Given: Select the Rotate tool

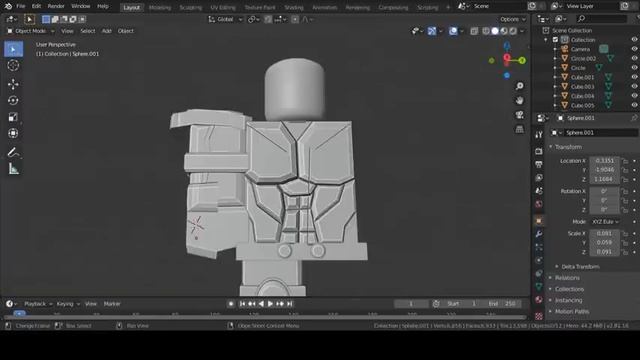Looking at the screenshot, I should tap(13, 100).
